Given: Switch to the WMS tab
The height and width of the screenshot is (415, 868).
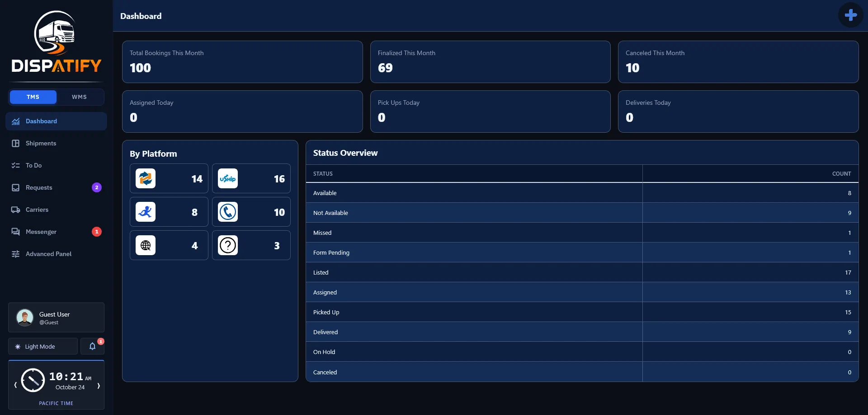Looking at the screenshot, I should pyautogui.click(x=80, y=97).
